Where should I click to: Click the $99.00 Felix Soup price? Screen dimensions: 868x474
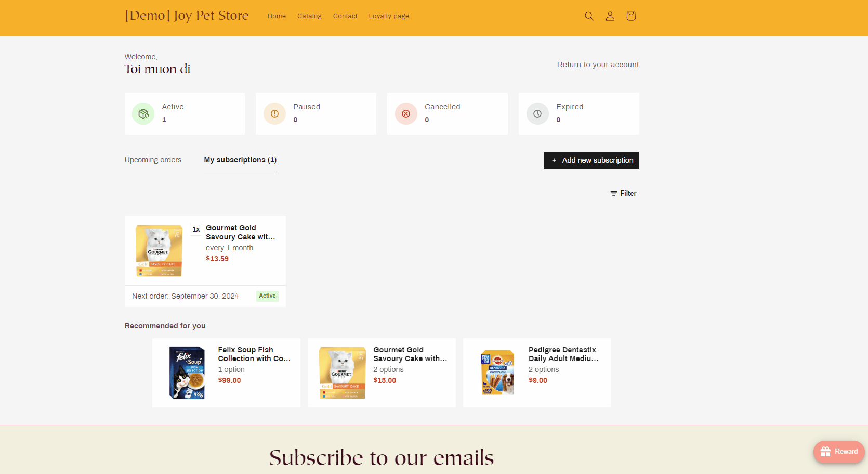pyautogui.click(x=229, y=380)
